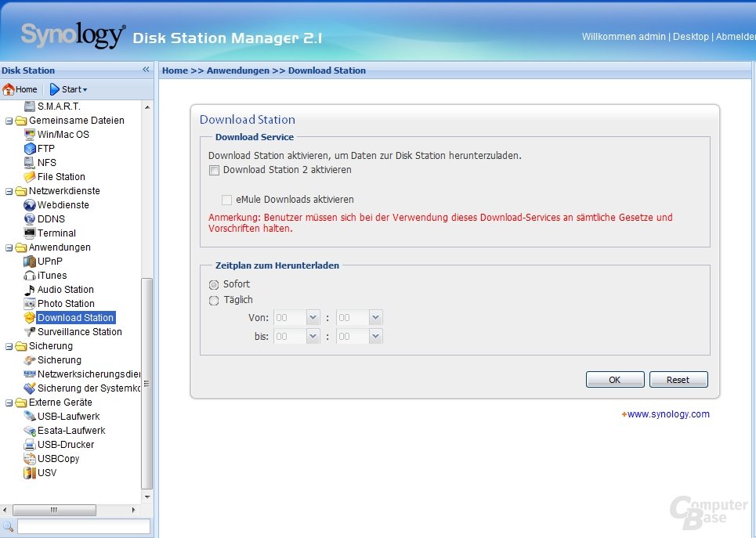The image size is (756, 538).
Task: Click the iTunes headphones icon
Action: click(x=30, y=276)
